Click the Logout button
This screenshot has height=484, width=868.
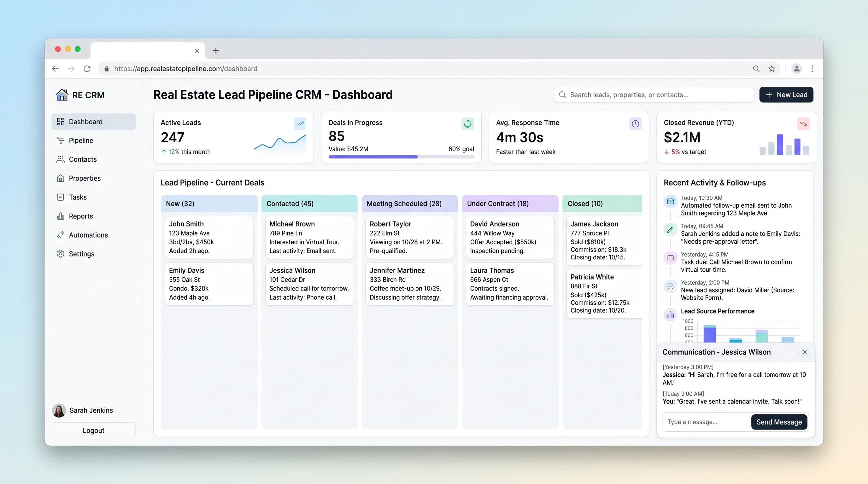(93, 430)
